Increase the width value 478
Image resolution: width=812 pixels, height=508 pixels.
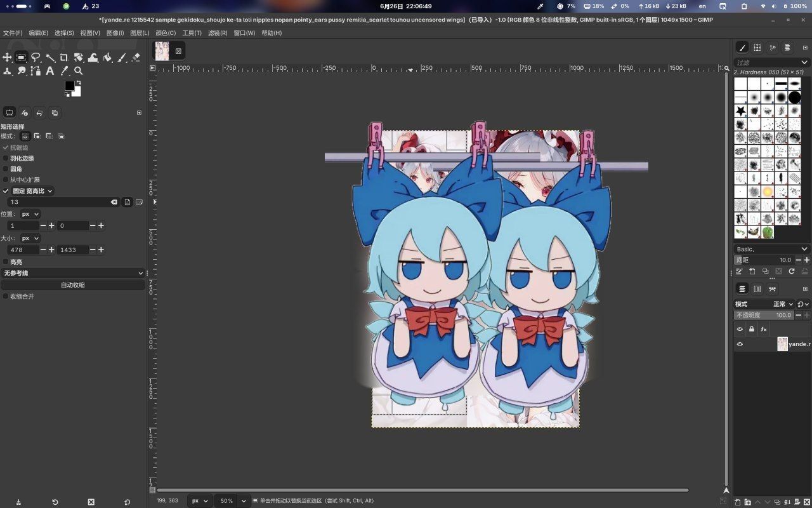click(51, 250)
